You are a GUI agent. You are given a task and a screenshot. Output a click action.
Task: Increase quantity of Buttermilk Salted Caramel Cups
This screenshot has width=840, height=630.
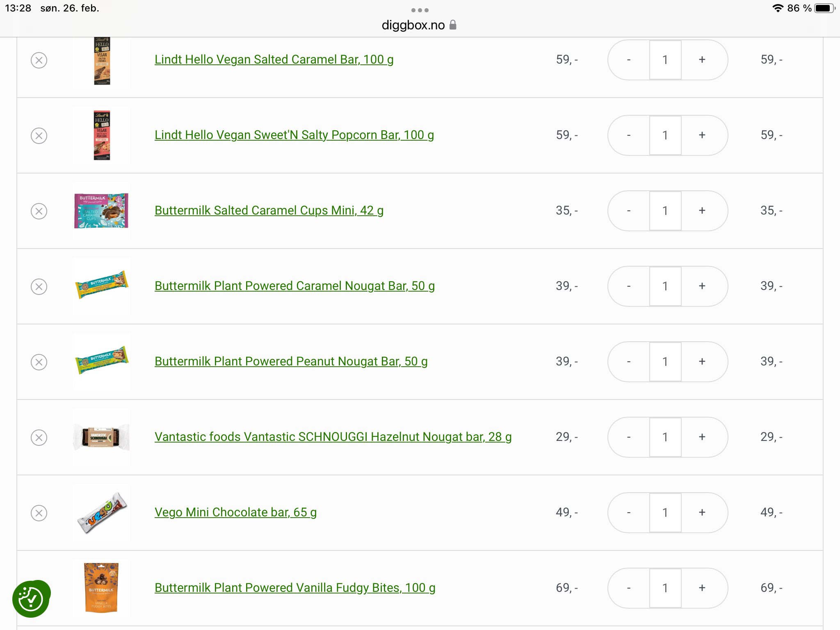pyautogui.click(x=702, y=210)
